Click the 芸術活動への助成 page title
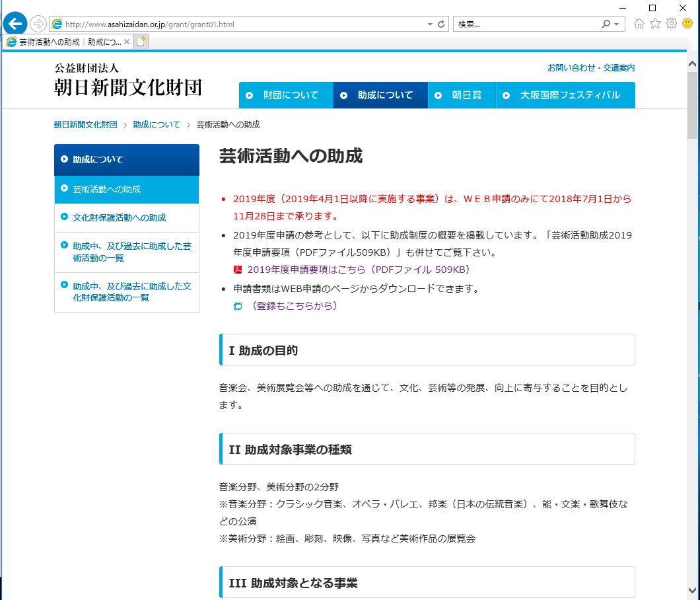This screenshot has width=700, height=600. [x=291, y=156]
